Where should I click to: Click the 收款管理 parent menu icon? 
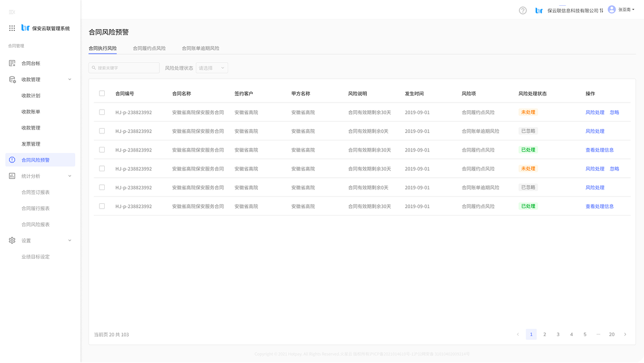(12, 79)
